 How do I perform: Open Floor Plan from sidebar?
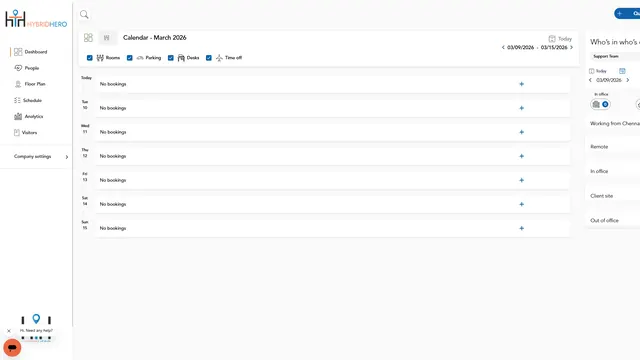[x=30, y=84]
